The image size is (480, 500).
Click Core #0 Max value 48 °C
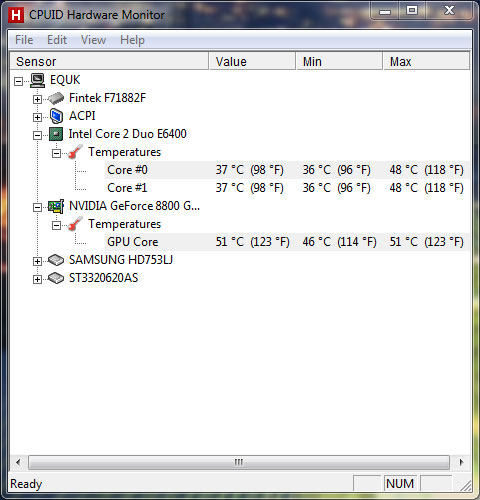[x=427, y=170]
